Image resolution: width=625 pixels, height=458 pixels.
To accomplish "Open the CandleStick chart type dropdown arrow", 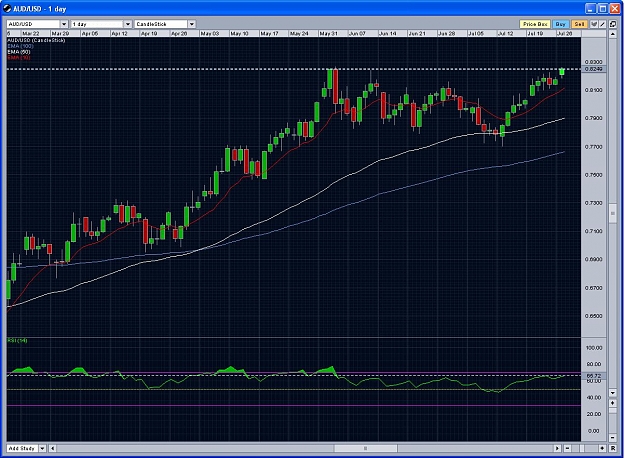I will (192, 24).
